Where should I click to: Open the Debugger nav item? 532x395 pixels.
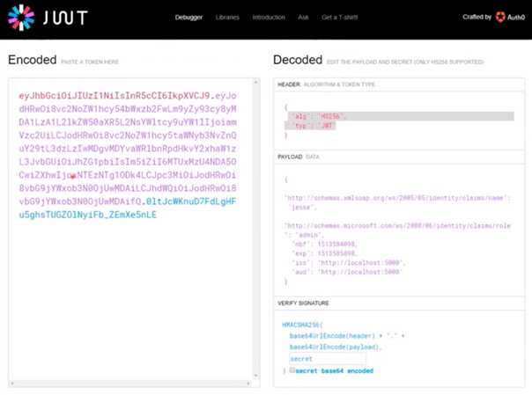188,18
